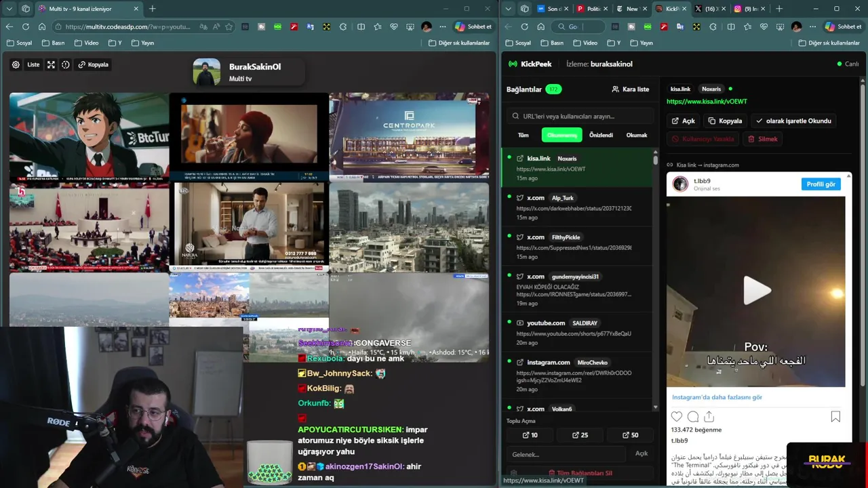868x488 pixels.
Task: Select instagram.com MiroChevko list entry
Action: tap(577, 375)
